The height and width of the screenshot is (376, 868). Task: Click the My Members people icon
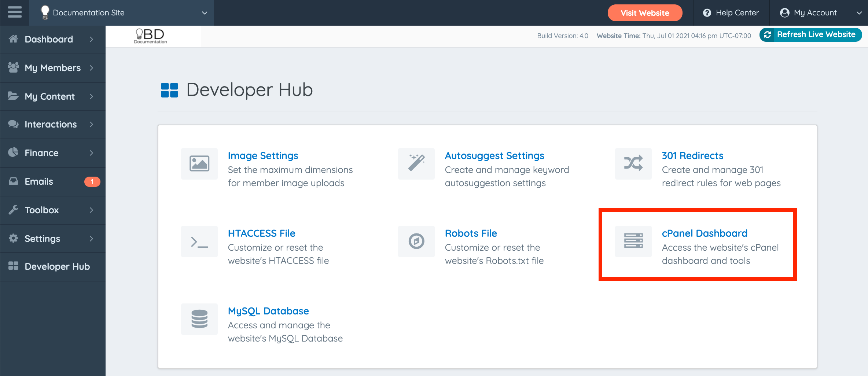click(14, 67)
